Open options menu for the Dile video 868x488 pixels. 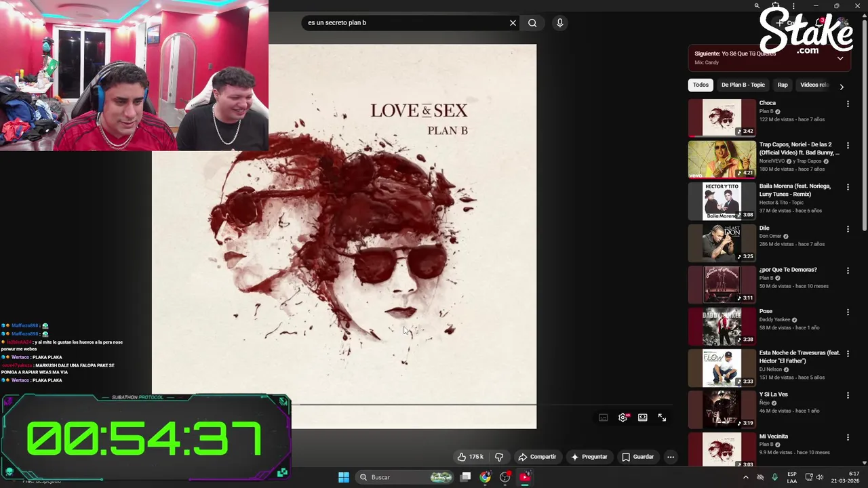point(848,229)
